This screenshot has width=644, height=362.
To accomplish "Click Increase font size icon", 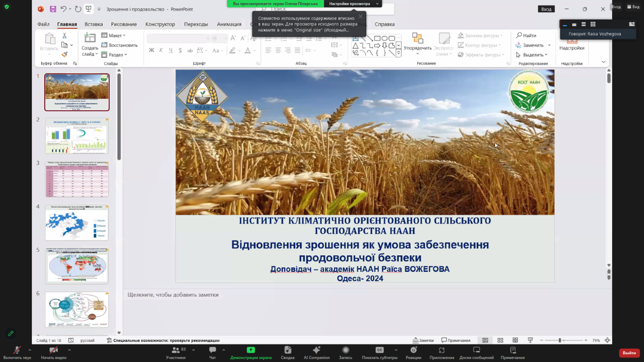I will (x=233, y=38).
